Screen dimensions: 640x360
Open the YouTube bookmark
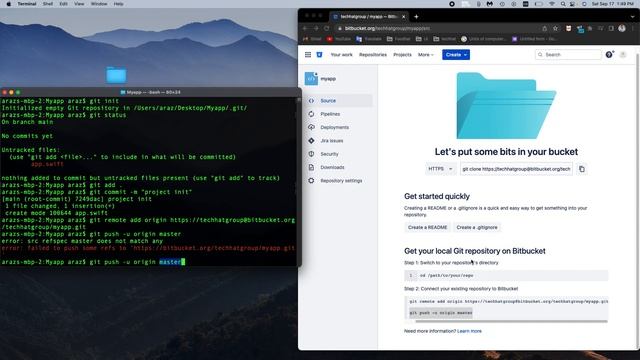point(339,39)
